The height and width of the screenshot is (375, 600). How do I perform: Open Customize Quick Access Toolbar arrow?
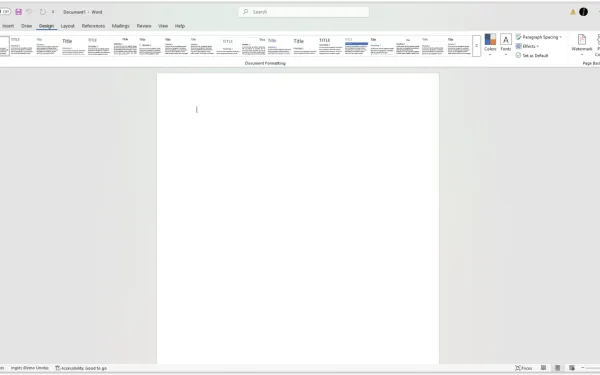[x=53, y=12]
